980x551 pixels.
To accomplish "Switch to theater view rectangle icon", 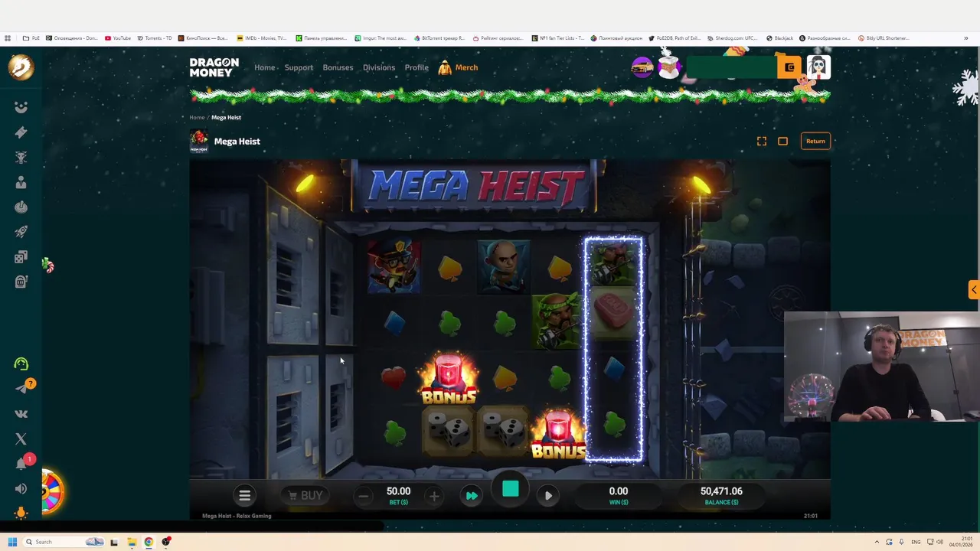I will tap(782, 141).
